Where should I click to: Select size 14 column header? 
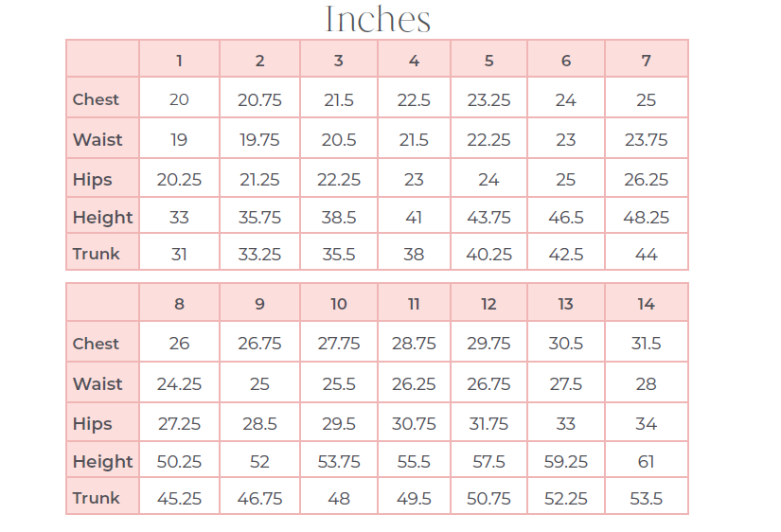[x=646, y=304]
